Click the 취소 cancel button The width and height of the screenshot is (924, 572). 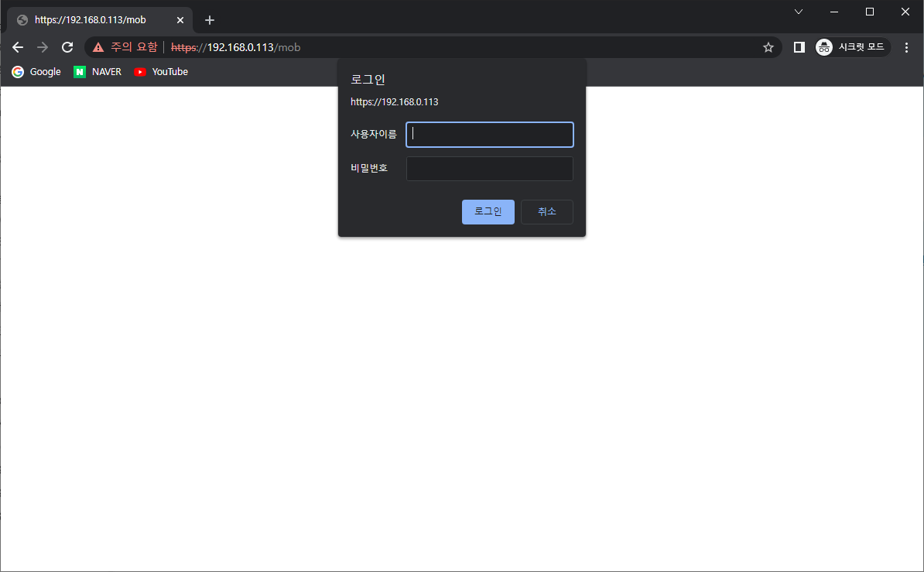[x=547, y=212]
